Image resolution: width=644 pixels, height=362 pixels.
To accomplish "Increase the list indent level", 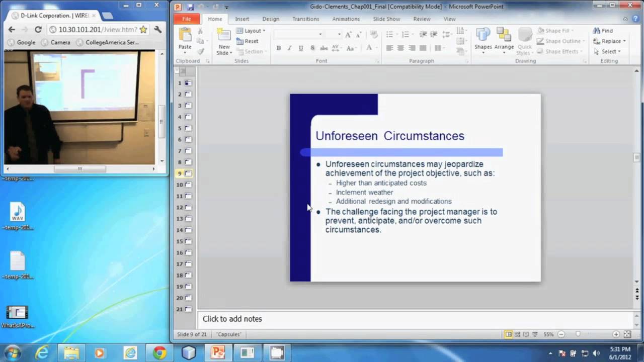I will (x=434, y=34).
